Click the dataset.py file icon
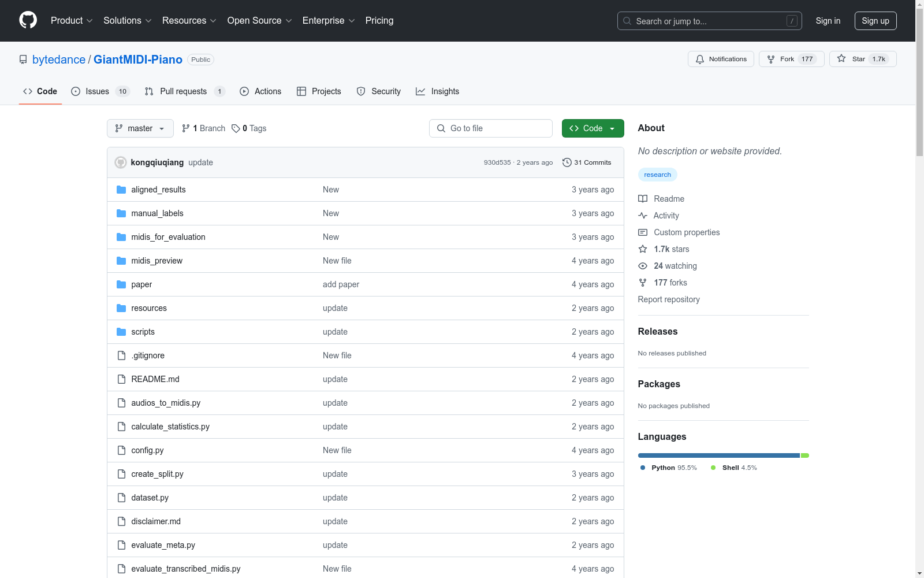This screenshot has width=924, height=578. coord(121,498)
